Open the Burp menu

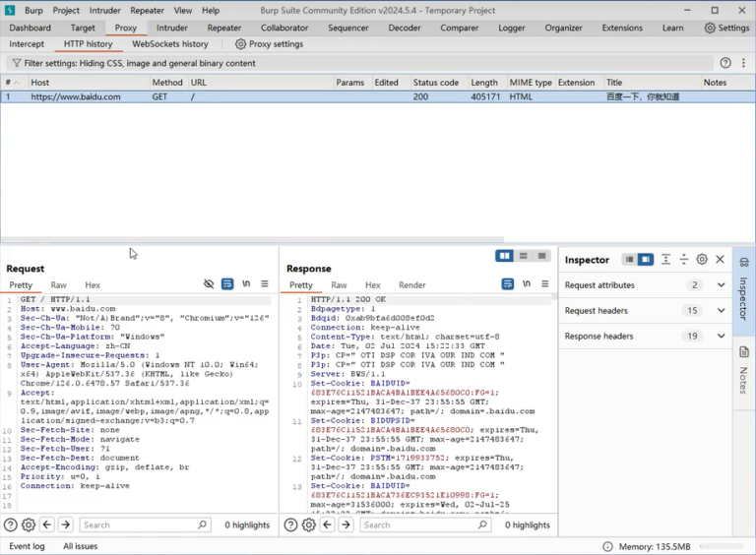click(x=33, y=10)
